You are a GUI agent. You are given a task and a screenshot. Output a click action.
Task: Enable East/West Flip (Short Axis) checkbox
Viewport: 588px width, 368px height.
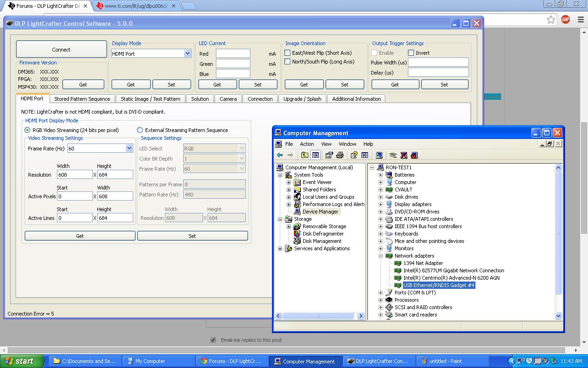[x=288, y=53]
